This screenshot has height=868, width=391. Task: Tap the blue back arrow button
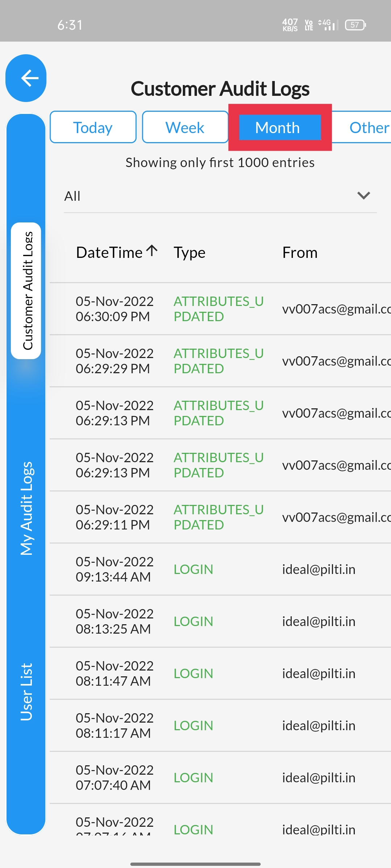(x=26, y=78)
